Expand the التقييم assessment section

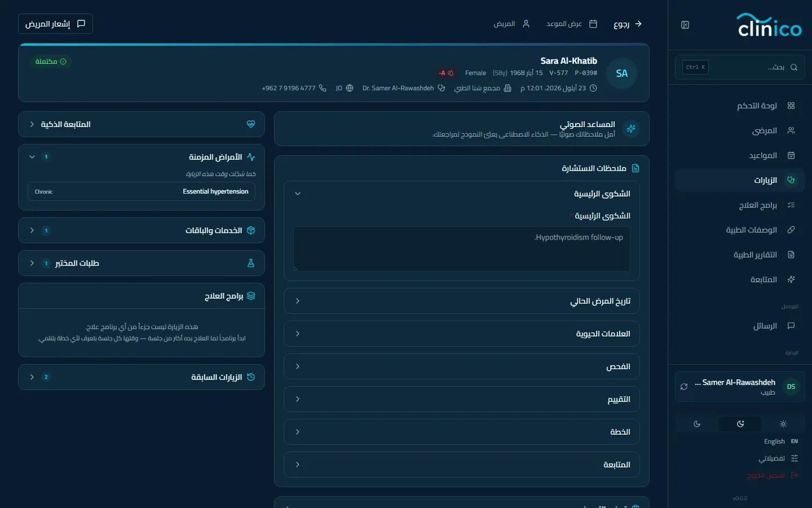tap(462, 399)
